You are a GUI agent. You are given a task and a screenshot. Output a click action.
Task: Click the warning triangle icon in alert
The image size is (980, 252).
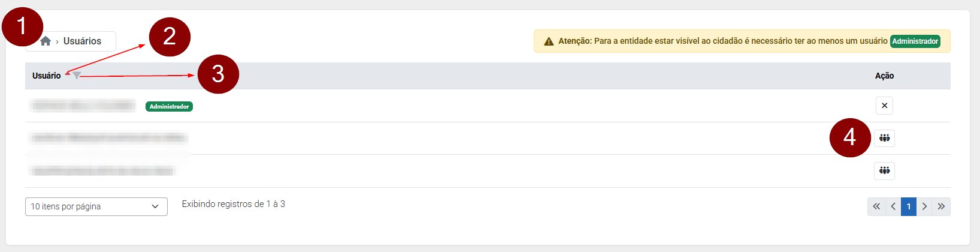(549, 41)
